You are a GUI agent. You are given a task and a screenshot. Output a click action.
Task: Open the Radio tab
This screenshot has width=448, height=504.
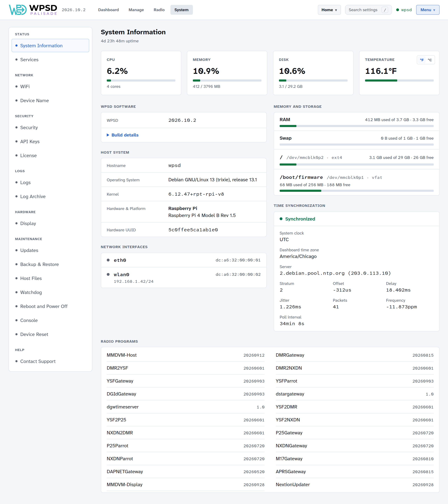[x=159, y=10]
